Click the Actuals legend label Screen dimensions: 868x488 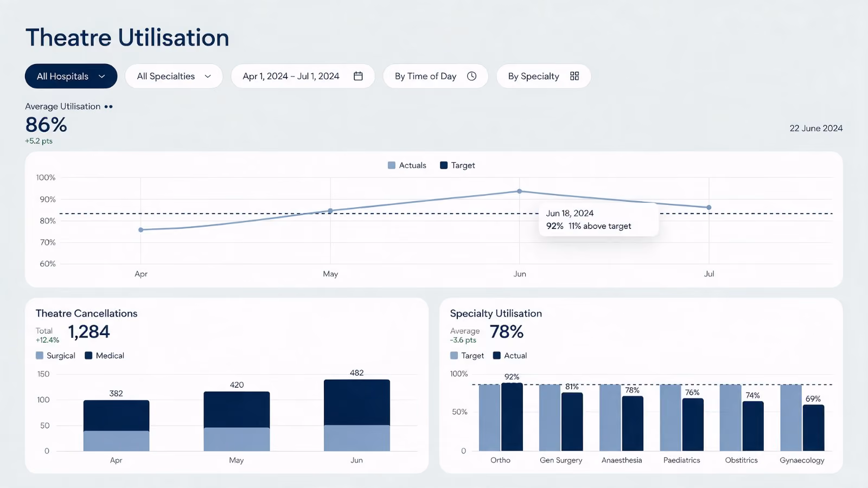(413, 165)
